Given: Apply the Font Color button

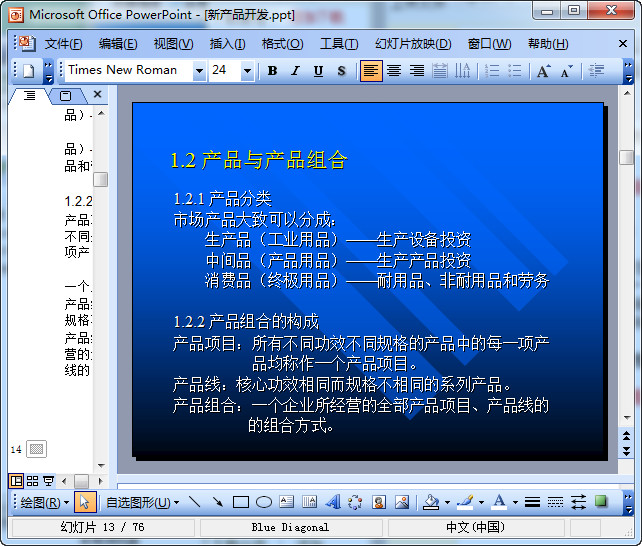Looking at the screenshot, I should [499, 502].
